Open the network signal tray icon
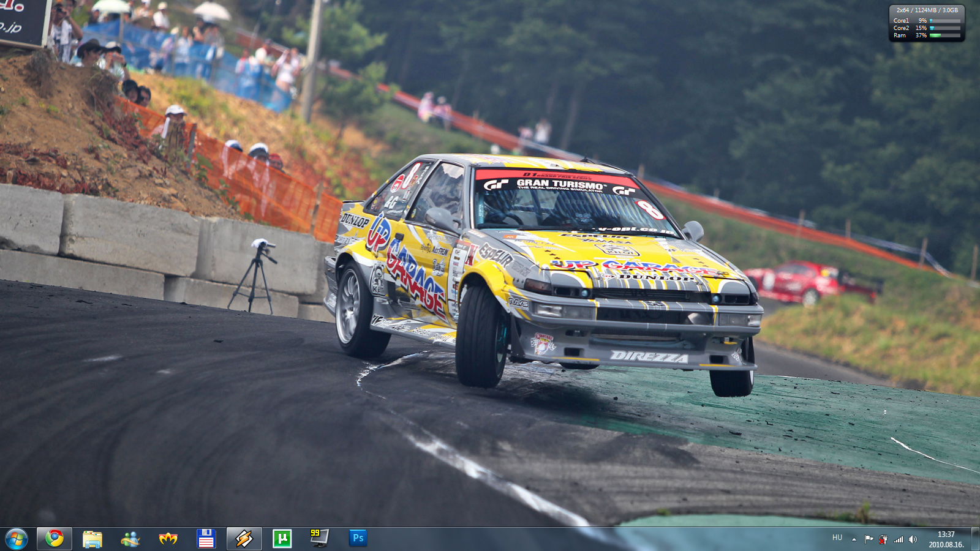 [x=899, y=539]
